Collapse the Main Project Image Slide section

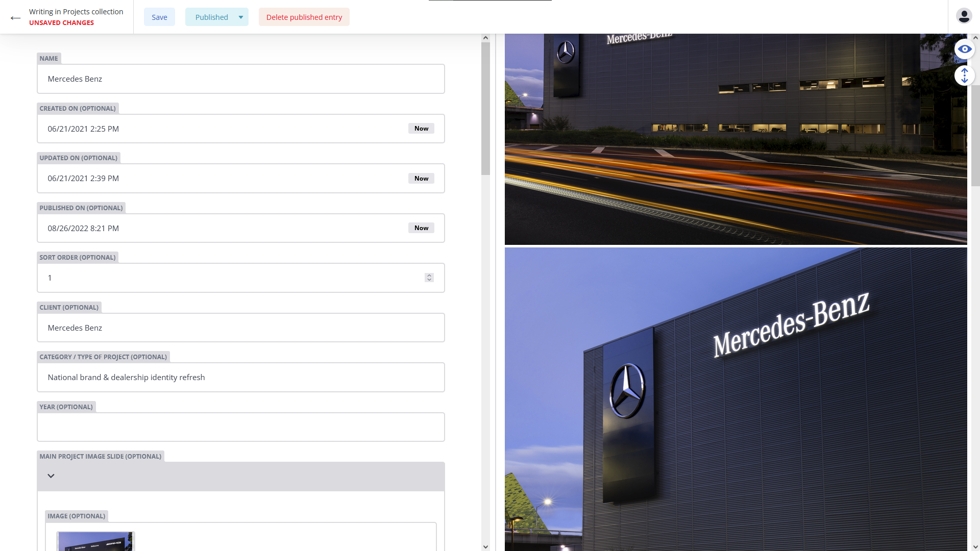(51, 476)
